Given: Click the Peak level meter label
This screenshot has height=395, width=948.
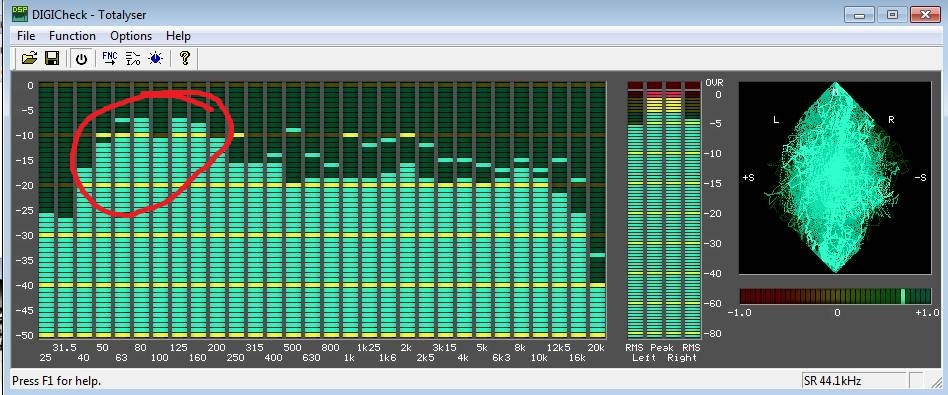Looking at the screenshot, I should pos(663,348).
